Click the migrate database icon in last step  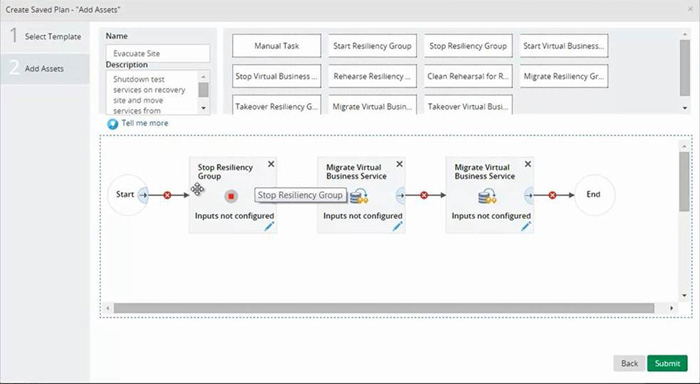(x=487, y=196)
